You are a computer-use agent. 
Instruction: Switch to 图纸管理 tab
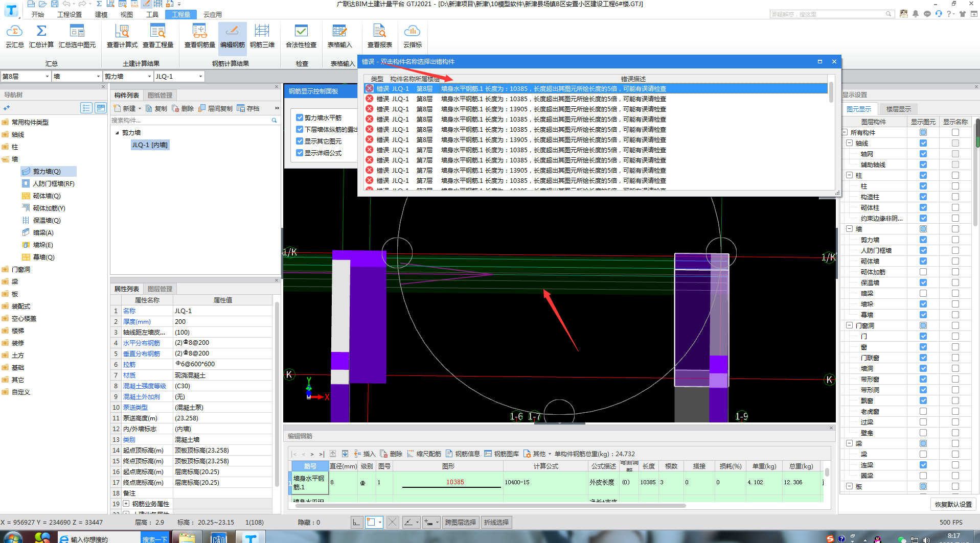(x=160, y=95)
